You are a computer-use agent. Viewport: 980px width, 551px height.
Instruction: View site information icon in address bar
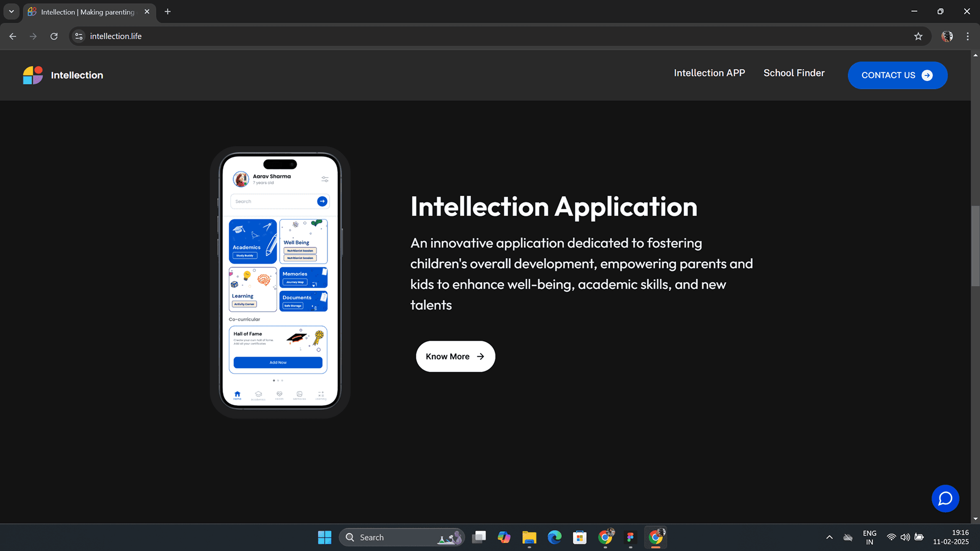click(x=79, y=36)
